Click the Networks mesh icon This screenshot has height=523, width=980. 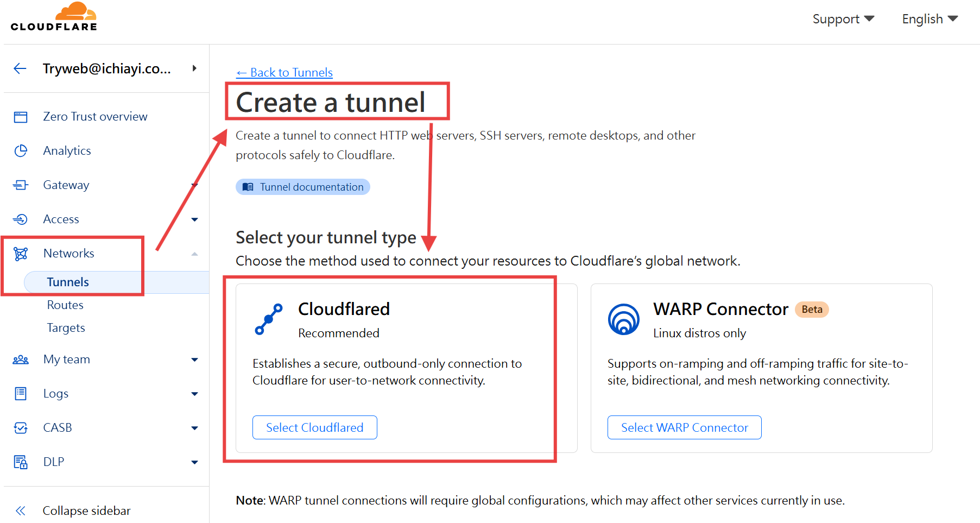pyautogui.click(x=21, y=254)
